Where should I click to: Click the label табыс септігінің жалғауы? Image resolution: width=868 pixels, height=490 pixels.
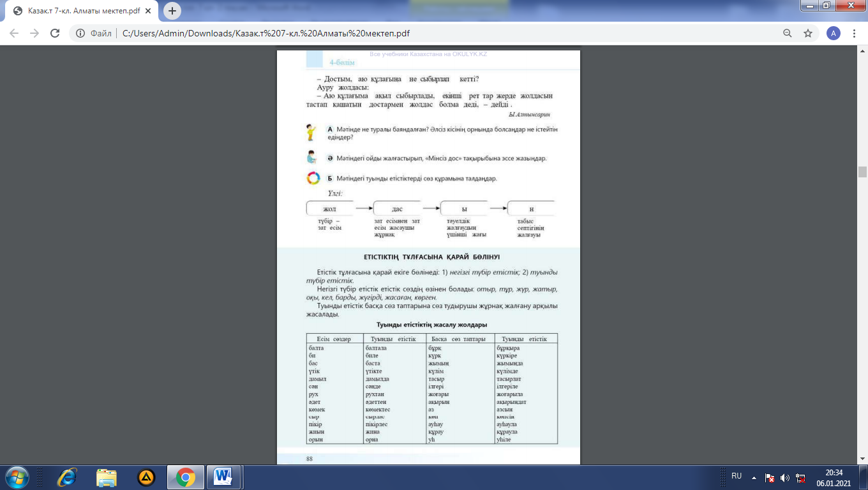point(530,228)
